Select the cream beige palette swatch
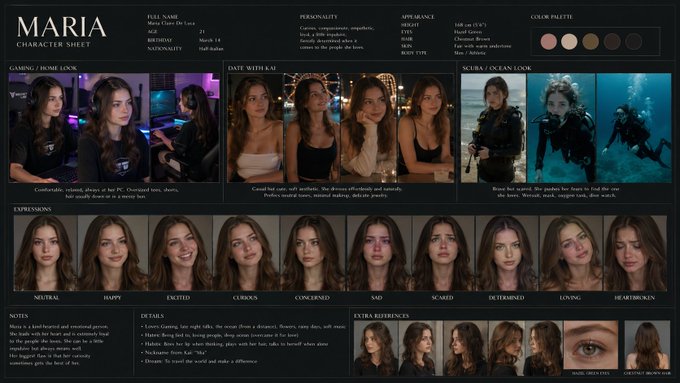This screenshot has height=383, width=680. [x=569, y=42]
